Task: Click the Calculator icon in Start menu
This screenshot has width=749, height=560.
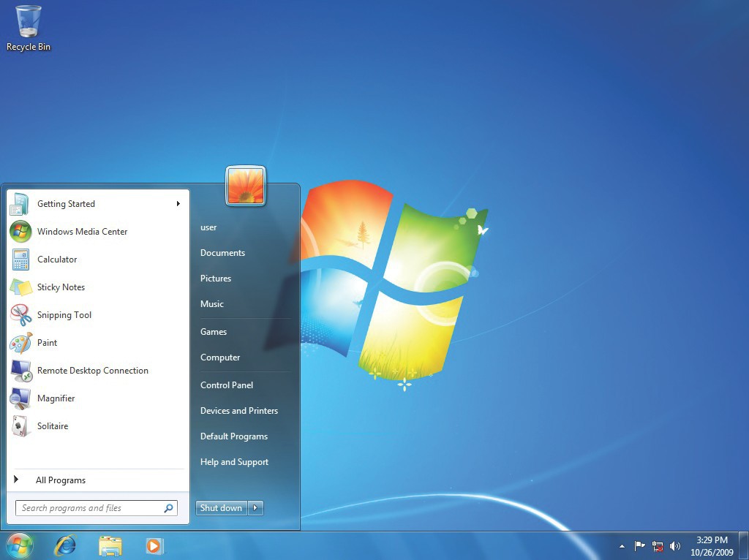Action: 20,260
